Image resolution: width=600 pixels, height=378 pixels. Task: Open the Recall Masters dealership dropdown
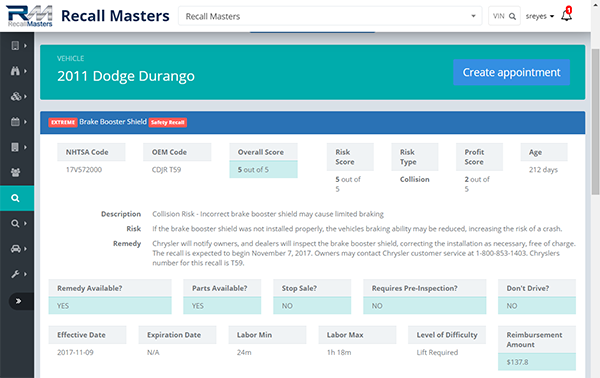click(330, 16)
